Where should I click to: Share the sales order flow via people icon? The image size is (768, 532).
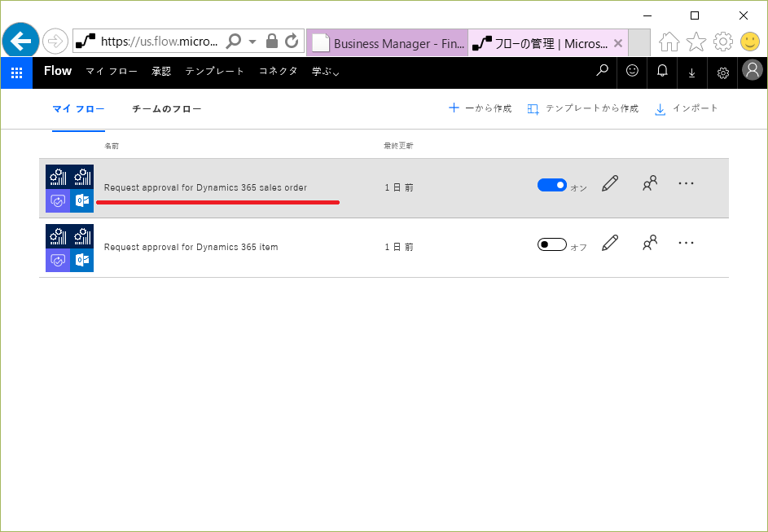(650, 183)
